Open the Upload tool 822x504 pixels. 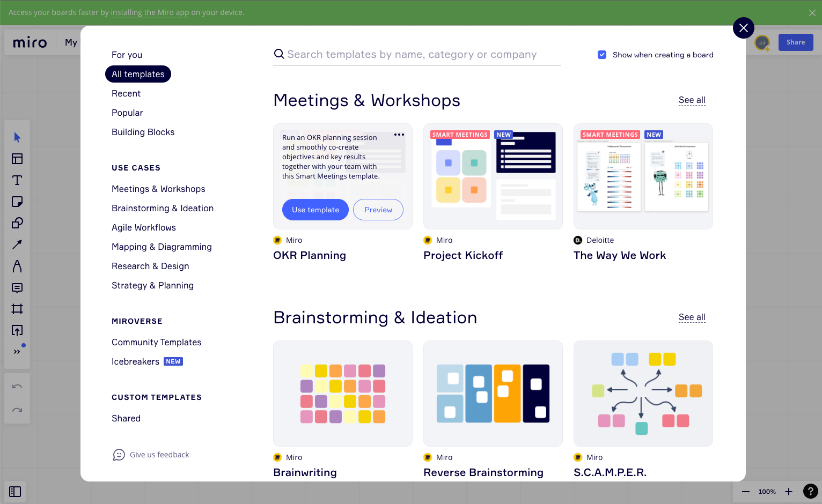point(17,330)
